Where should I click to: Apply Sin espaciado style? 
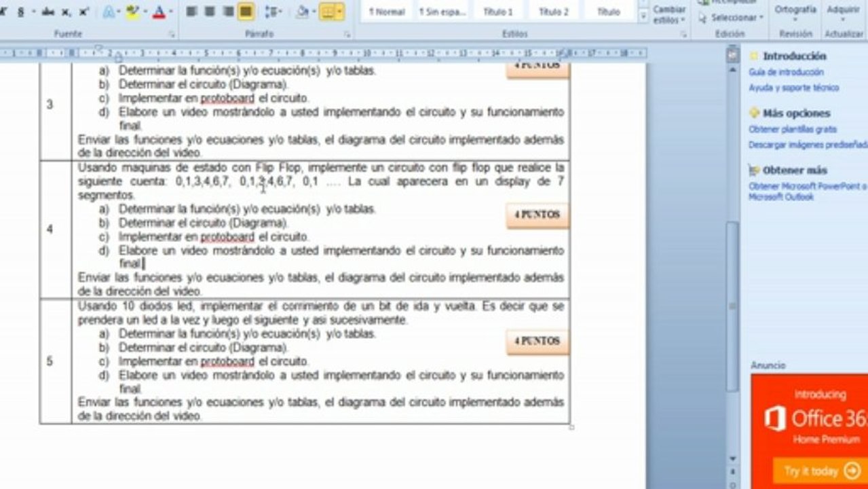(442, 12)
